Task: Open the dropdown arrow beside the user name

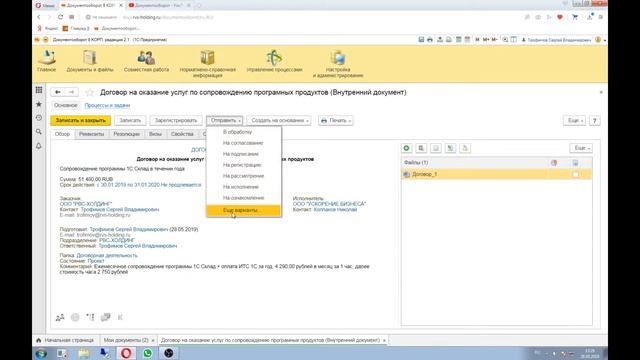Action: 604,40
